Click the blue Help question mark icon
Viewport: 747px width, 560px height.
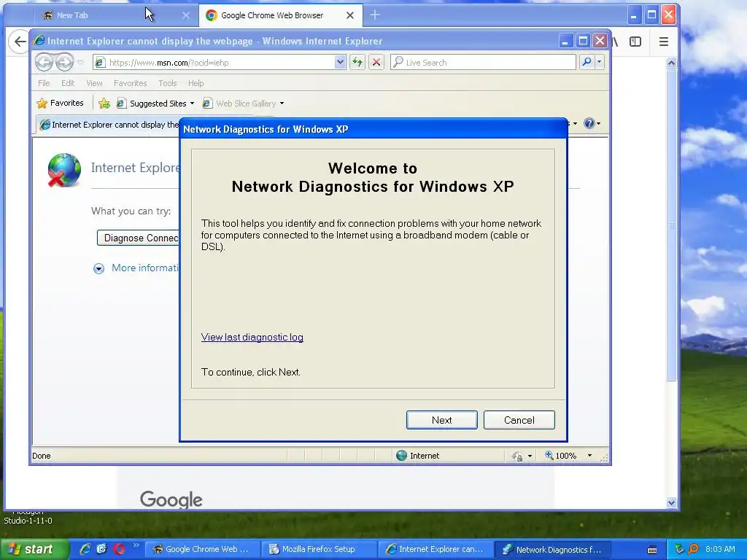tap(589, 123)
